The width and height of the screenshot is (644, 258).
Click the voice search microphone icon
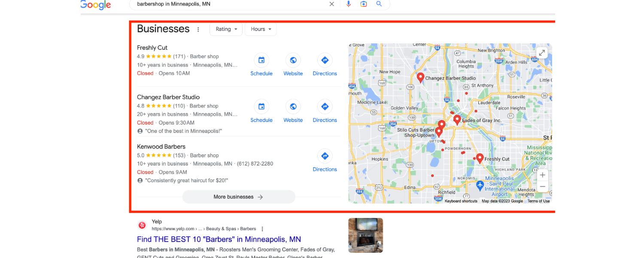pyautogui.click(x=348, y=3)
